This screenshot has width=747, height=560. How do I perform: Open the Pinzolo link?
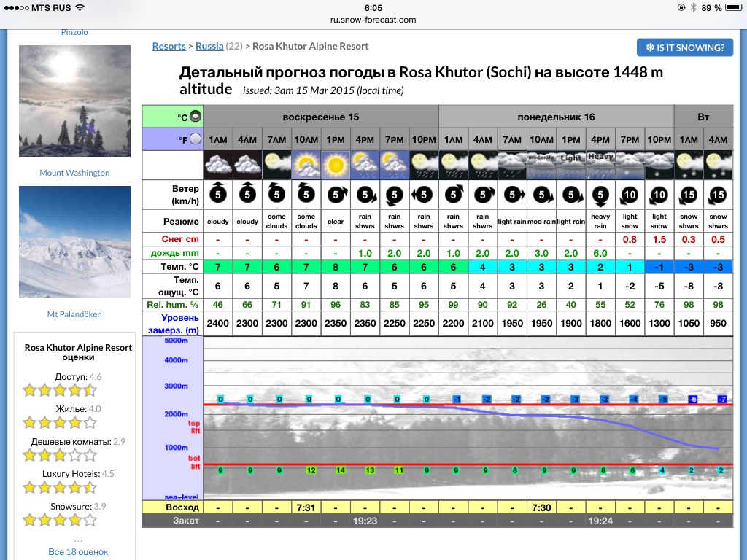point(74,32)
